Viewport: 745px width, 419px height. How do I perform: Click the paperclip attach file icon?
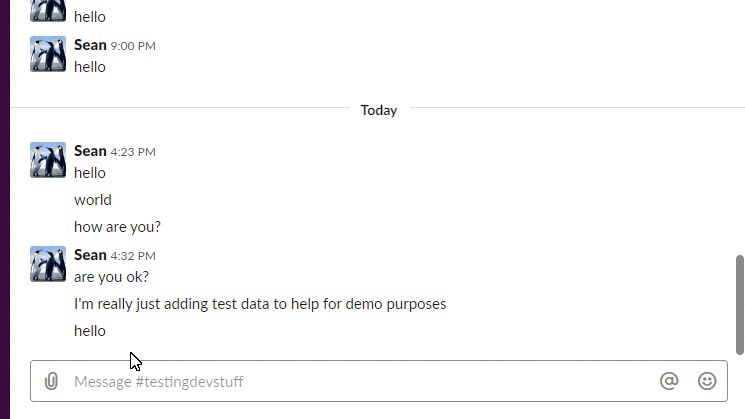click(52, 381)
